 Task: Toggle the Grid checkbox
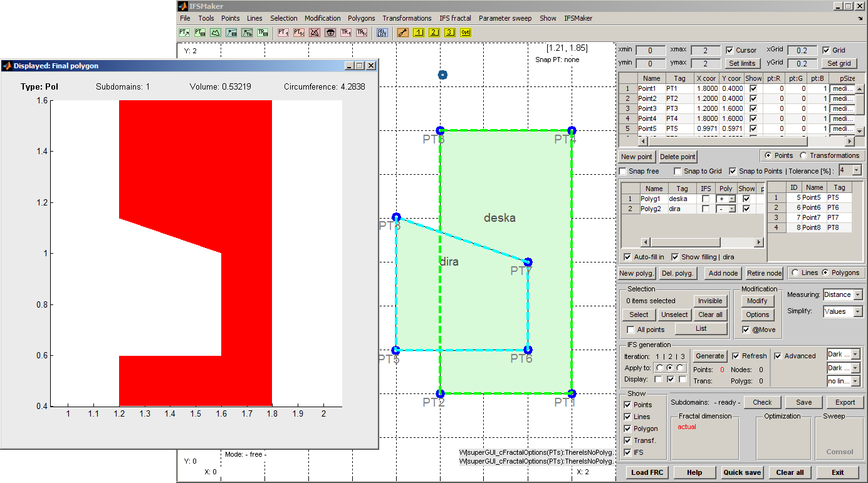(826, 50)
